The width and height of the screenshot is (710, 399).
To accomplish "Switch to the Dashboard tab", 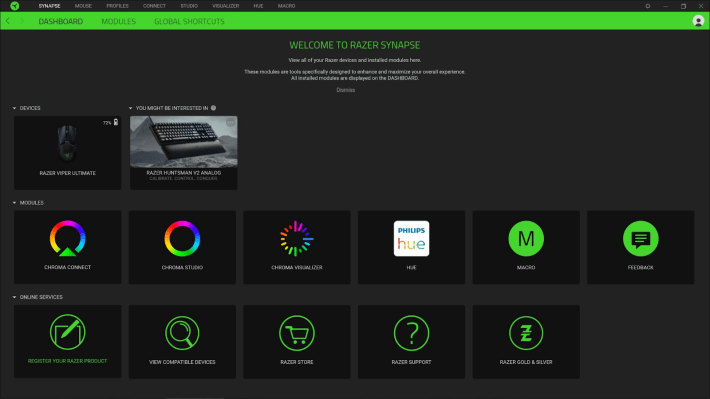I will 61,21.
